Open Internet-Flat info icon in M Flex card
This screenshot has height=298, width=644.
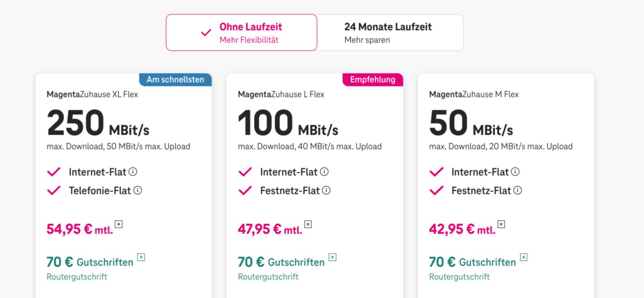point(515,172)
